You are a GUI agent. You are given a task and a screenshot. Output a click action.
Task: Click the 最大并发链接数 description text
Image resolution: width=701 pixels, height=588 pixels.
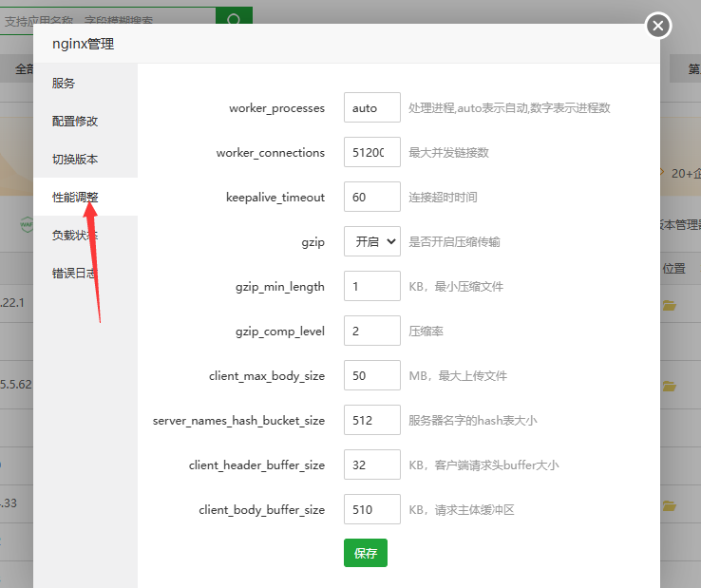449,153
